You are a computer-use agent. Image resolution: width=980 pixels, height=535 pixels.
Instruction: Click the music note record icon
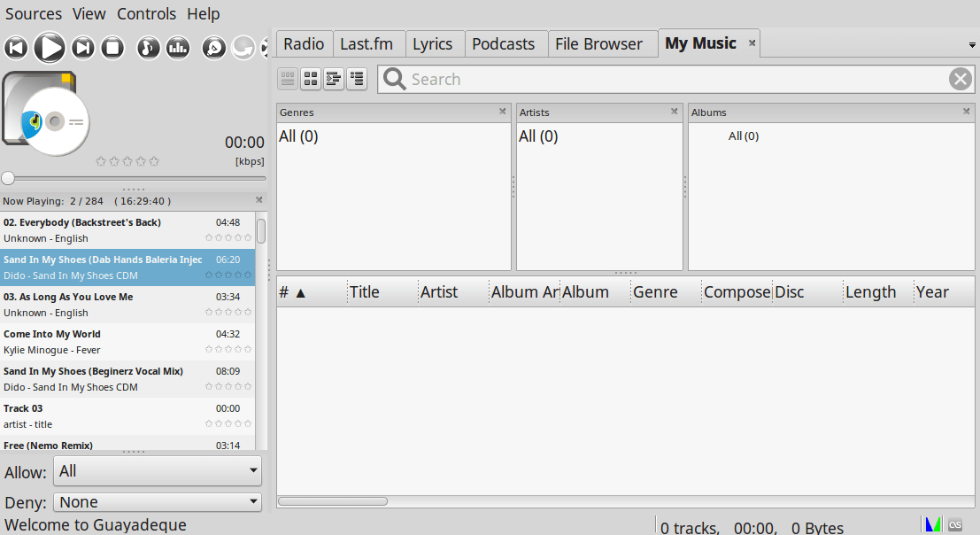click(149, 48)
